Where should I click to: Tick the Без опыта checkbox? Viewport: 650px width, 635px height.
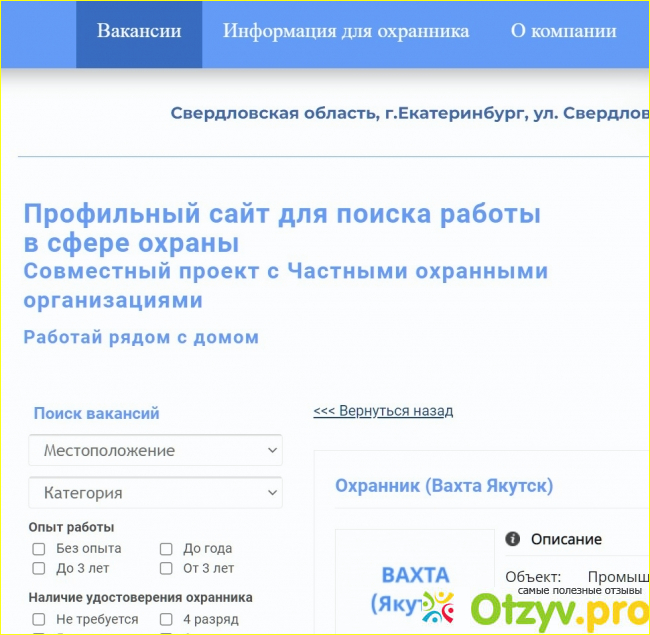[x=39, y=549]
